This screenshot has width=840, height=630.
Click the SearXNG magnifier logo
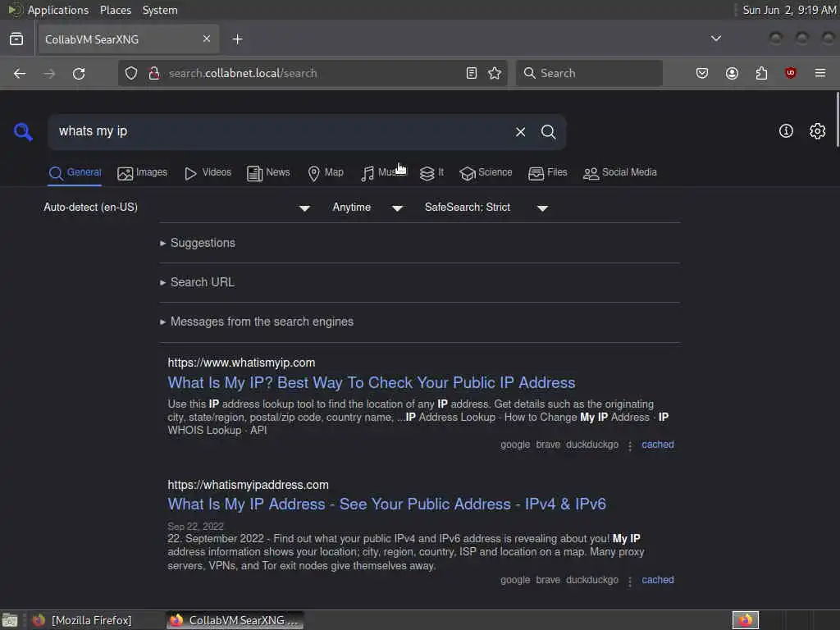[23, 131]
